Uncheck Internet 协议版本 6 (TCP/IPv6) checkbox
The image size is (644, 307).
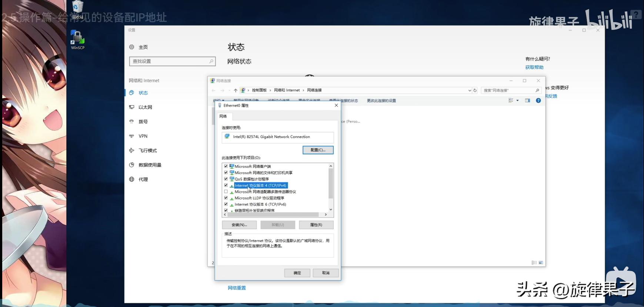point(226,204)
